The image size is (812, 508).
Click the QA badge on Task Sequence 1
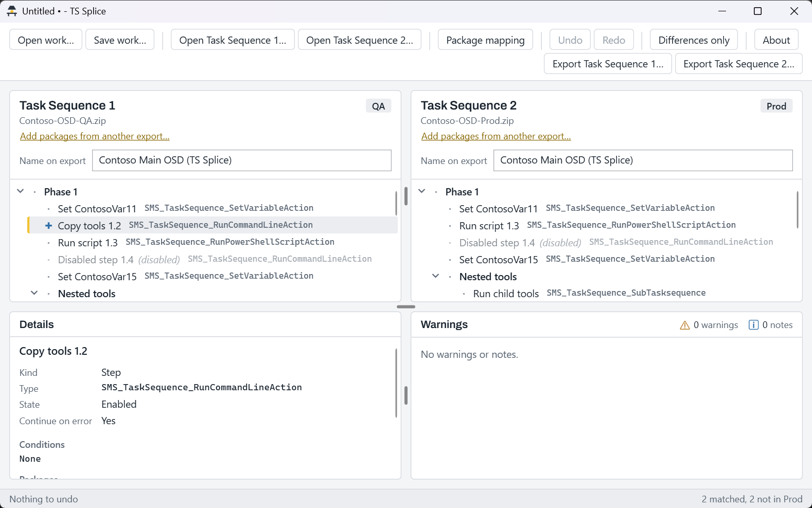(378, 106)
